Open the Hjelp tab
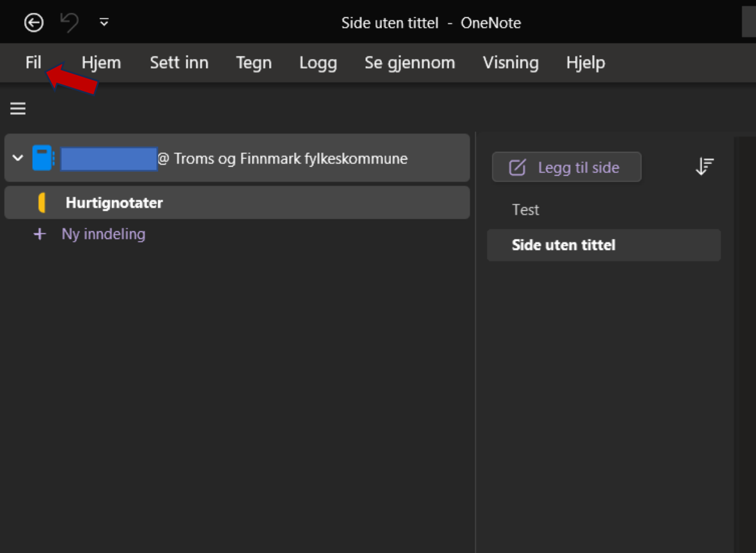 [x=586, y=63]
